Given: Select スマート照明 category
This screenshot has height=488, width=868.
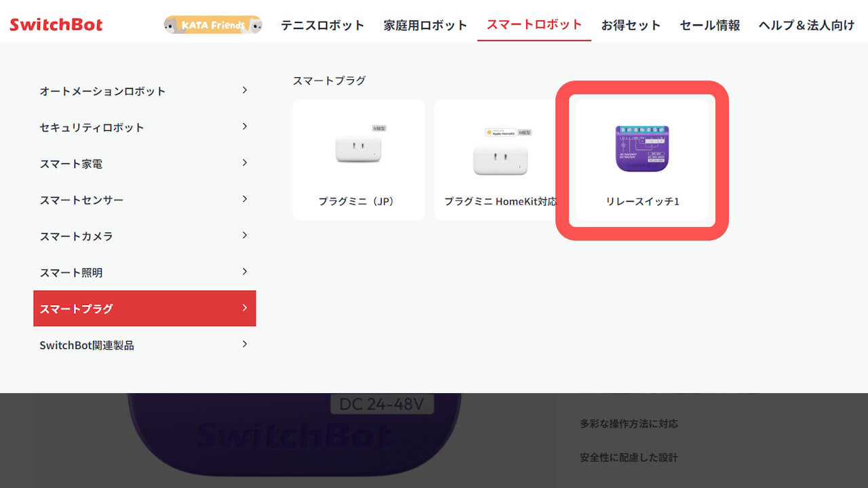Looking at the screenshot, I should 144,272.
